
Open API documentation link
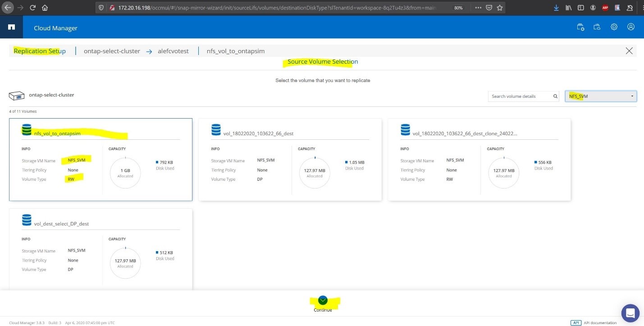[x=600, y=323]
